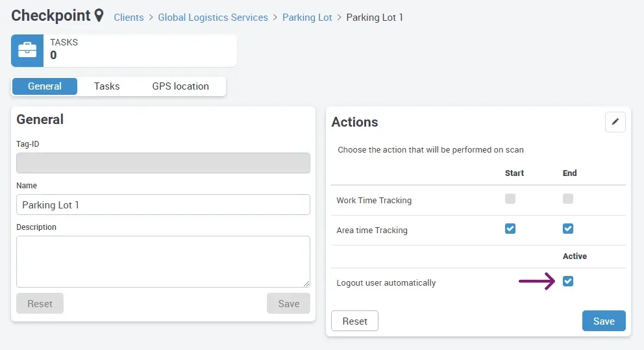The height and width of the screenshot is (350, 644).
Task: Open the GPS location tab
Action: click(x=180, y=86)
